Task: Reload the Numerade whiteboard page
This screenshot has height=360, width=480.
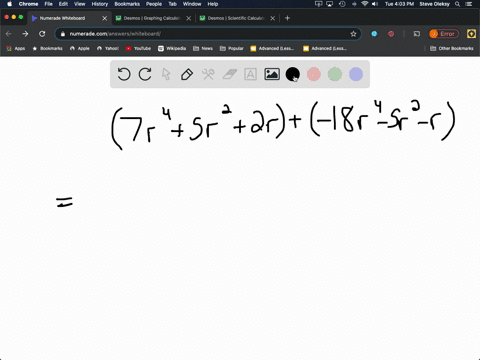Action: click(42, 34)
